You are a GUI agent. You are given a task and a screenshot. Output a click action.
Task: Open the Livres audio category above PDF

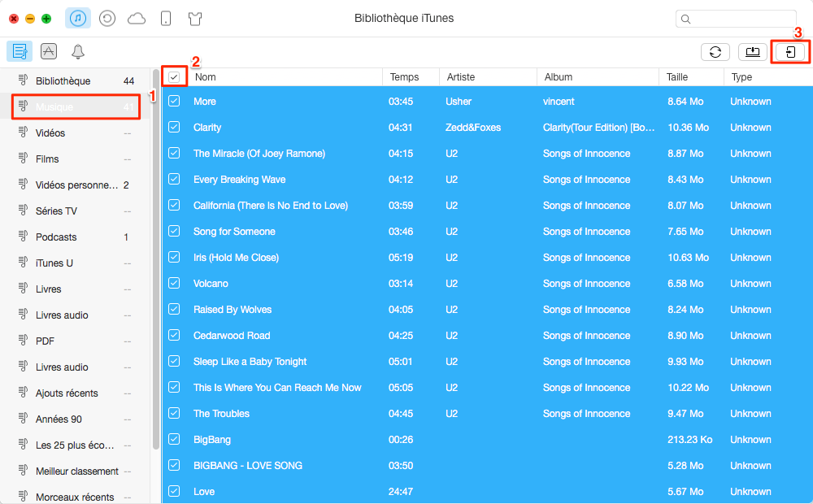coord(76,315)
